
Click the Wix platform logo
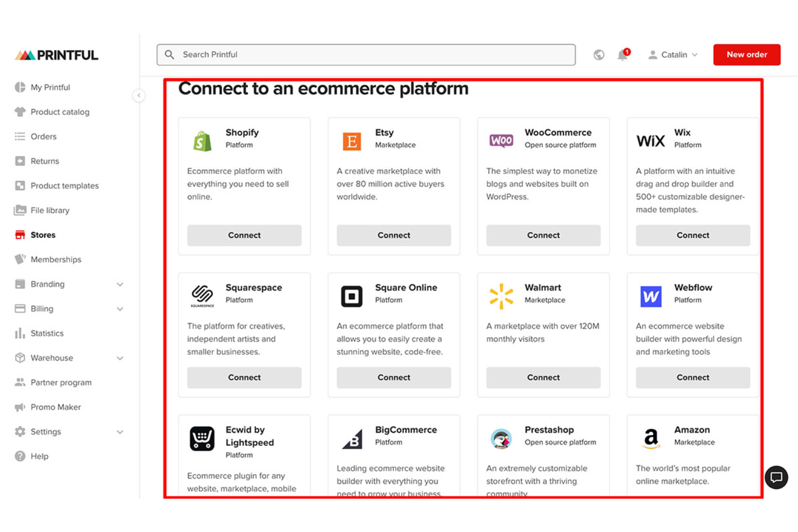click(x=650, y=140)
